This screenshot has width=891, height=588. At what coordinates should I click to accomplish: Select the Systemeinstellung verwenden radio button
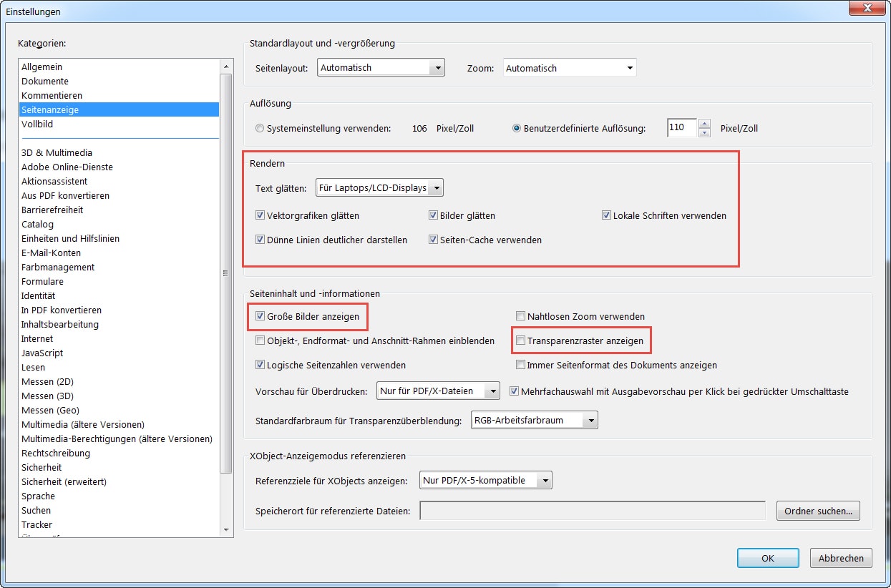click(x=260, y=129)
